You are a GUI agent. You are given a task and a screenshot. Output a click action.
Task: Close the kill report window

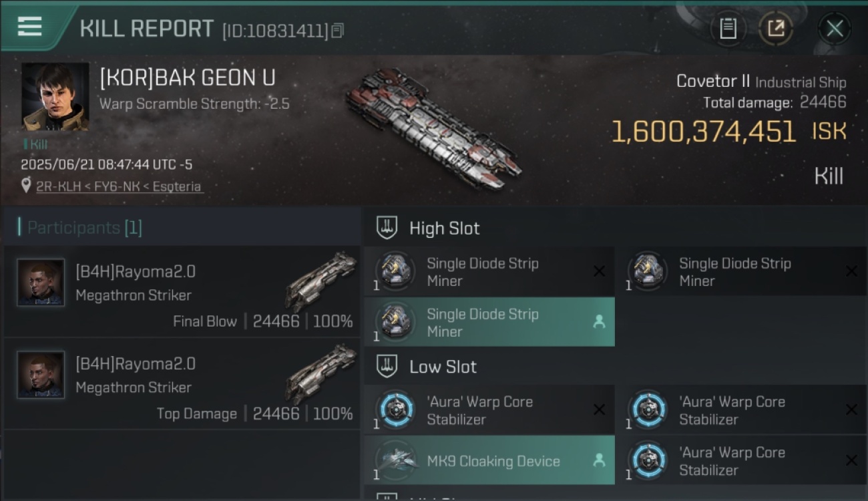tap(834, 28)
